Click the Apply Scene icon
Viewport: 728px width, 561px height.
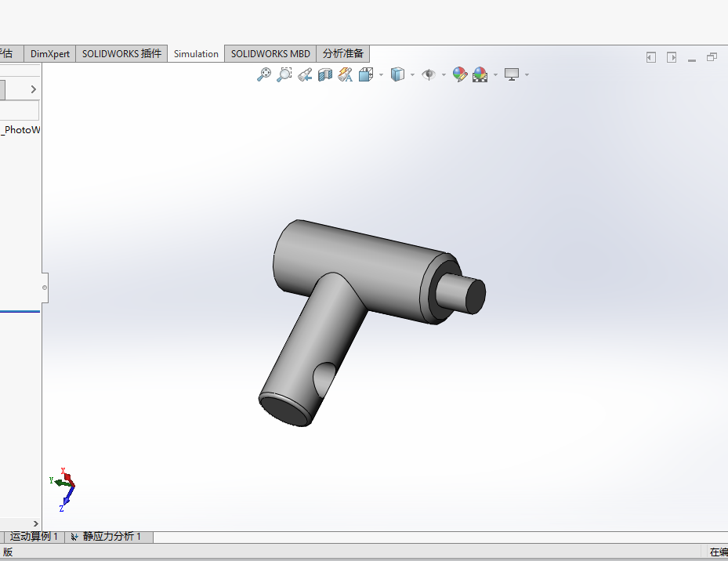[480, 74]
